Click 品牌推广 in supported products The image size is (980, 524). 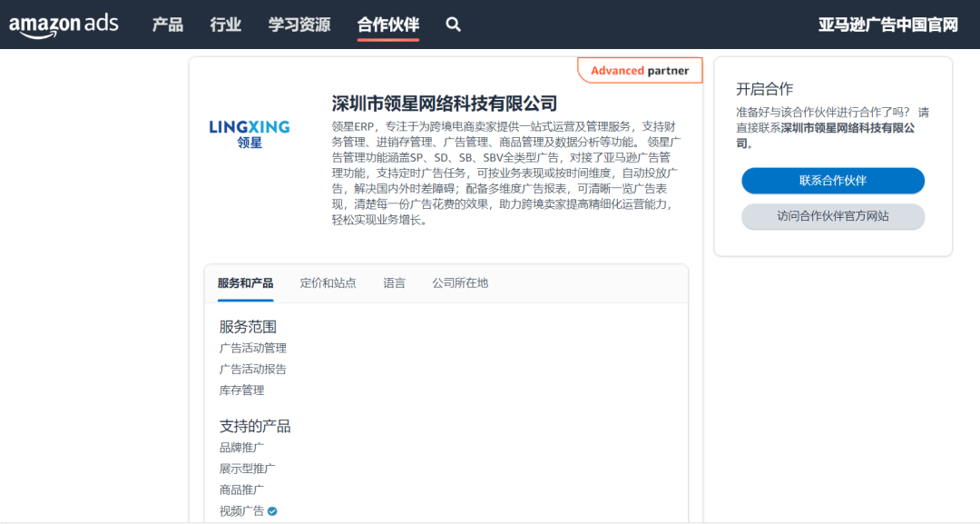click(x=242, y=448)
